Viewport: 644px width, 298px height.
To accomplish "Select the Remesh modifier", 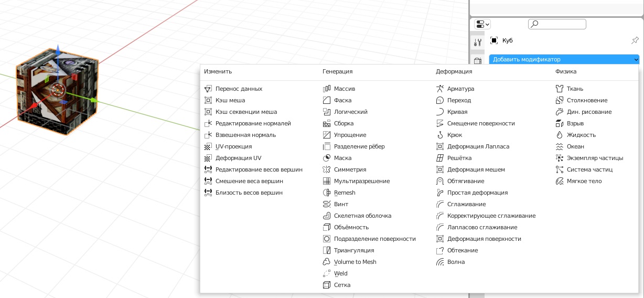I will pyautogui.click(x=339, y=193).
